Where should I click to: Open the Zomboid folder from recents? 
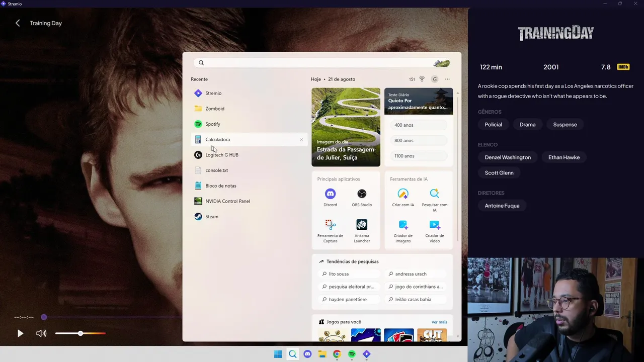pos(249,109)
